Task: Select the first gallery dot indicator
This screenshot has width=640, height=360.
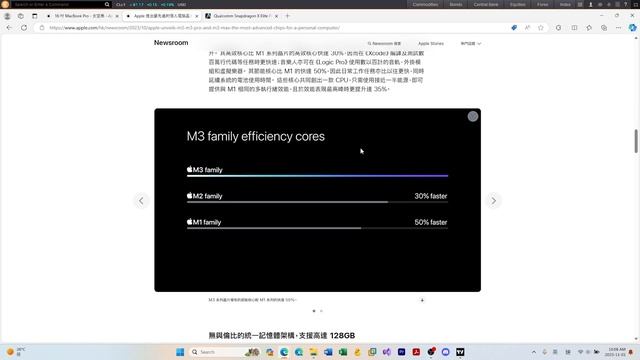Action: 314,311
